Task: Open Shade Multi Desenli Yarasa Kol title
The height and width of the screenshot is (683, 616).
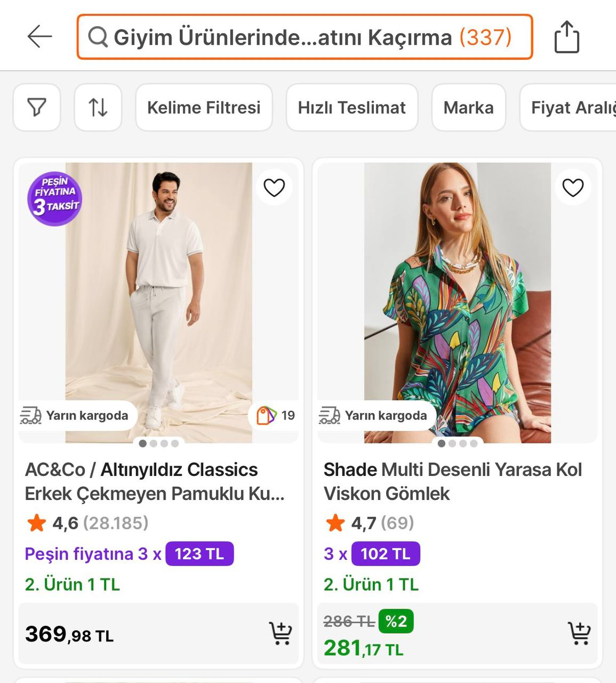Action: point(452,481)
